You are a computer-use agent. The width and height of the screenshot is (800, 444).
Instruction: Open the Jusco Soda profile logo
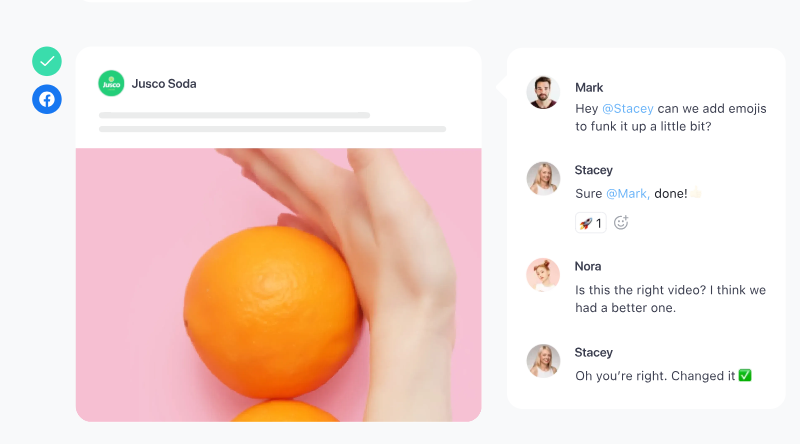111,83
